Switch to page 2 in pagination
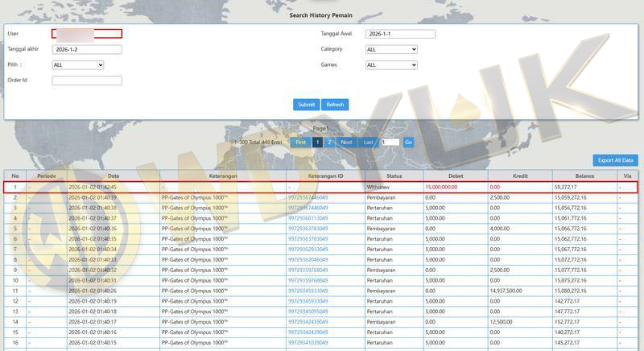The image size is (644, 351). [329, 142]
